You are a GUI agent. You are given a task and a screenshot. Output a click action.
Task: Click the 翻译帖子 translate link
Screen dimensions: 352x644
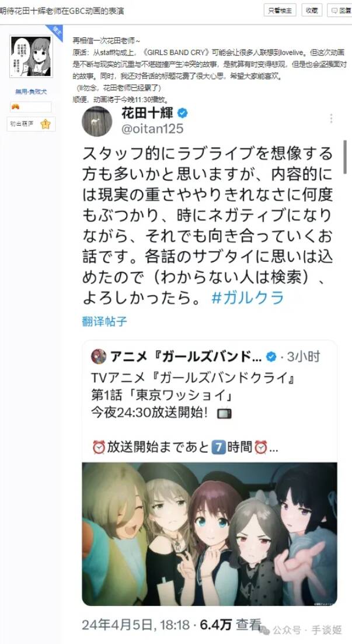104,321
